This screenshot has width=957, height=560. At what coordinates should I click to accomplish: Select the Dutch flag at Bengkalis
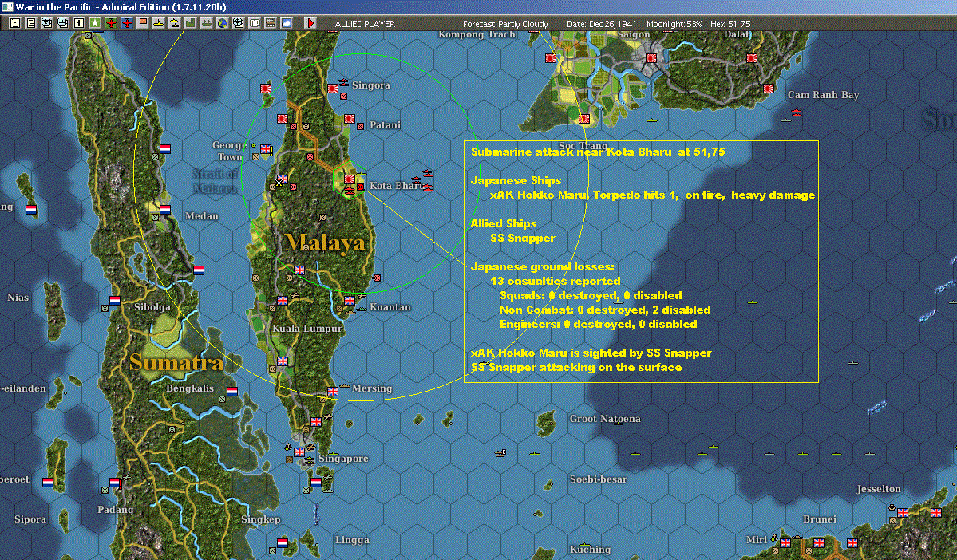pos(232,392)
